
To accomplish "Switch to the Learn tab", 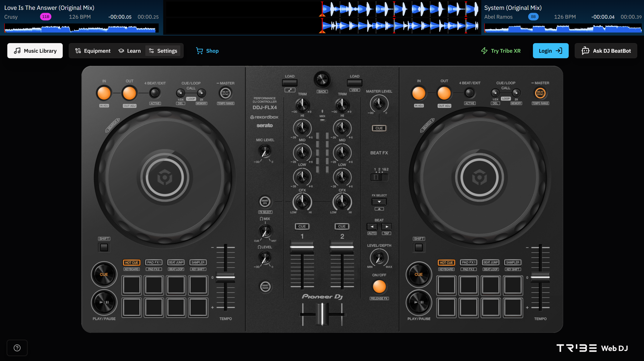I will (129, 51).
